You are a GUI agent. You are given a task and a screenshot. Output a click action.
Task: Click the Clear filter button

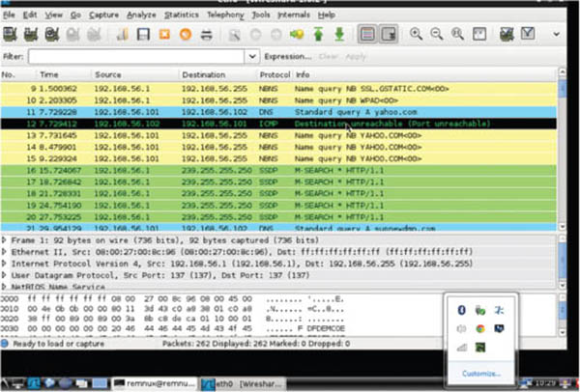328,57
